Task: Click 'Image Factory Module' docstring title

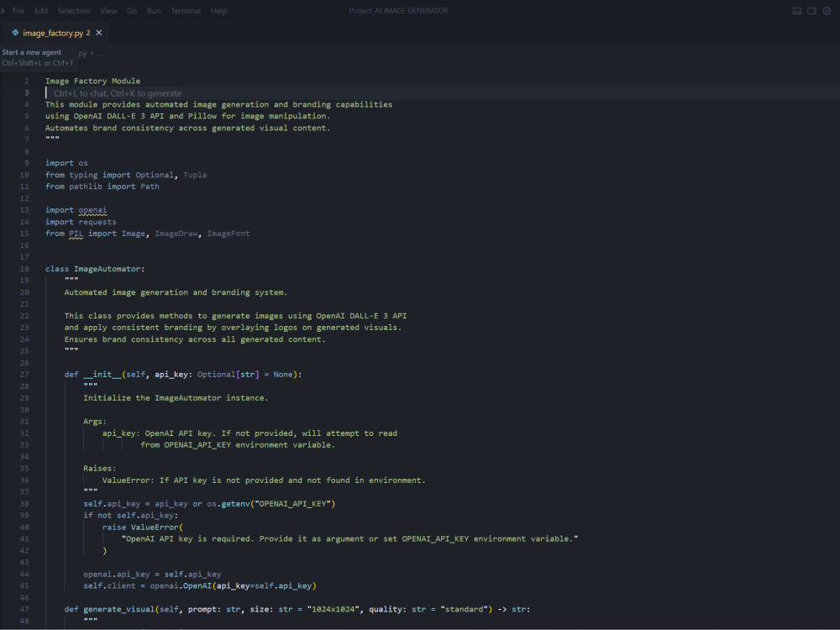Action: pyautogui.click(x=92, y=81)
